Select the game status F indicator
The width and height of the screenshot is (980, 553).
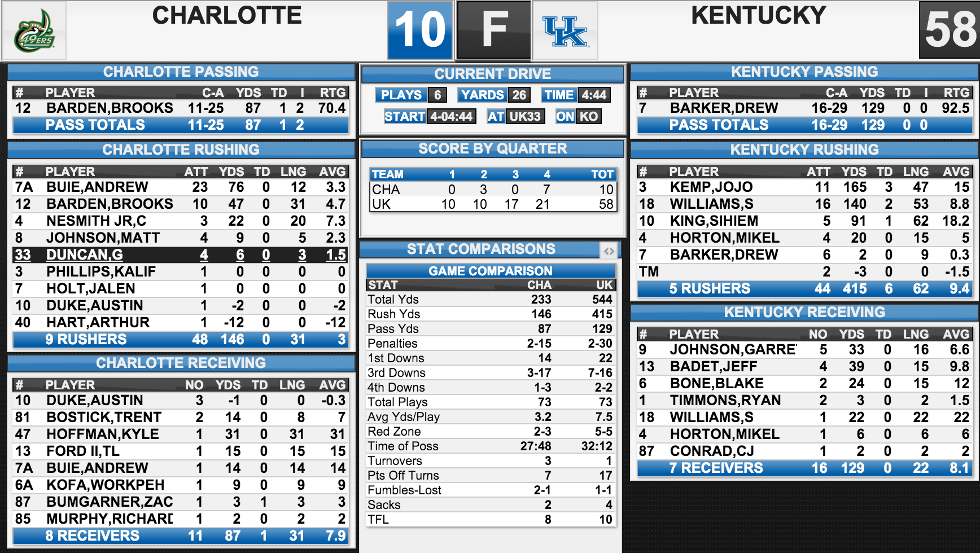[494, 30]
